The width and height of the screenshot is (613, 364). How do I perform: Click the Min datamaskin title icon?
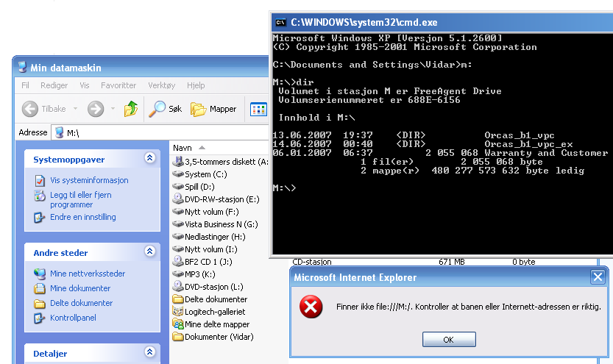[22, 67]
